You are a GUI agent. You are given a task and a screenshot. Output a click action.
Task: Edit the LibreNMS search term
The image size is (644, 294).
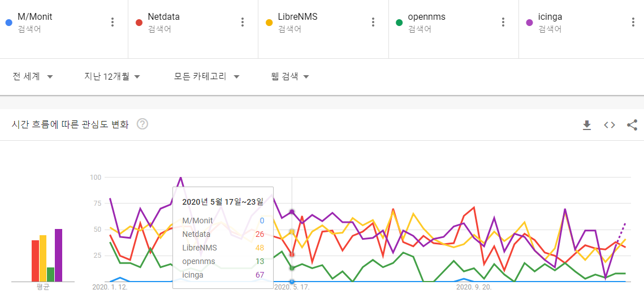point(298,18)
